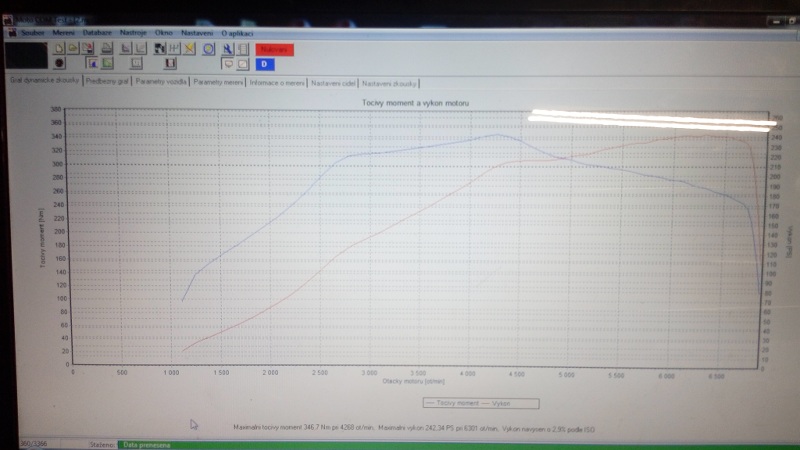Image resolution: width=800 pixels, height=450 pixels.
Task: Open the Mereni menu
Action: click(63, 32)
